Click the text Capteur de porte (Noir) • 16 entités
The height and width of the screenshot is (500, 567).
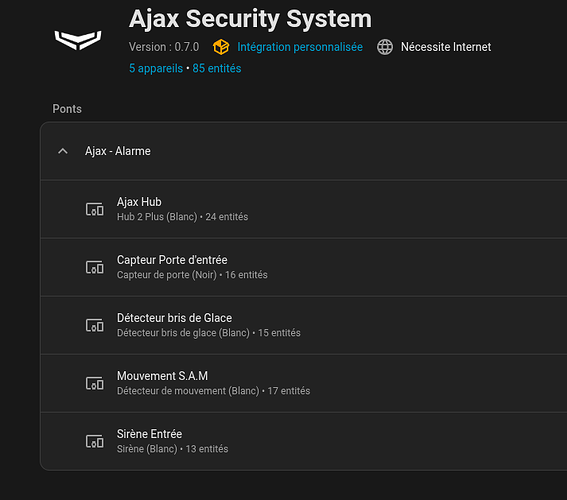click(192, 275)
